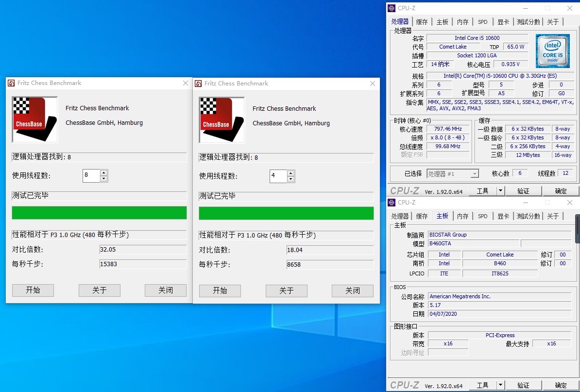Click 验证 button in upper CPU-Z window
This screenshot has height=392, width=580.
[523, 191]
